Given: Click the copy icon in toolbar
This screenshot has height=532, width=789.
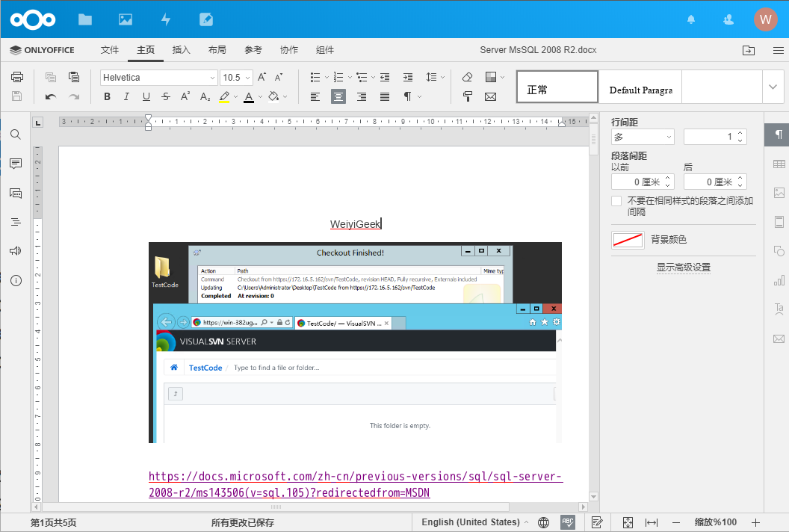Looking at the screenshot, I should click(x=50, y=77).
